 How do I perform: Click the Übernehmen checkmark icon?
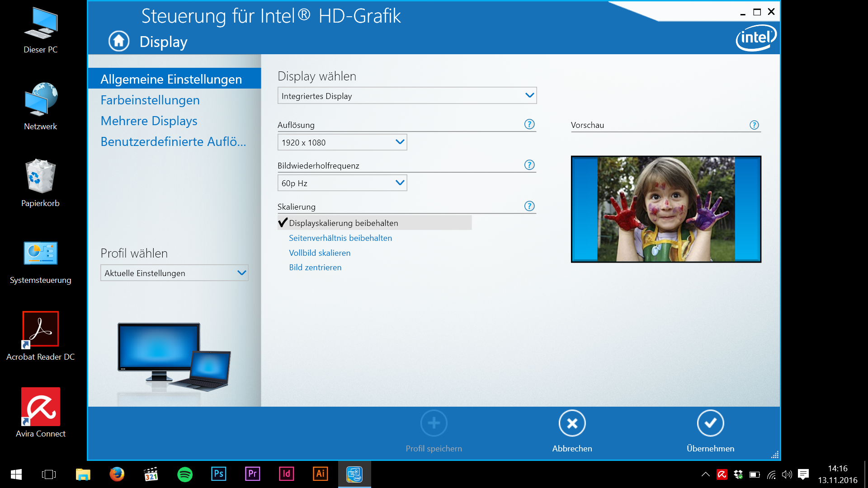[710, 423]
